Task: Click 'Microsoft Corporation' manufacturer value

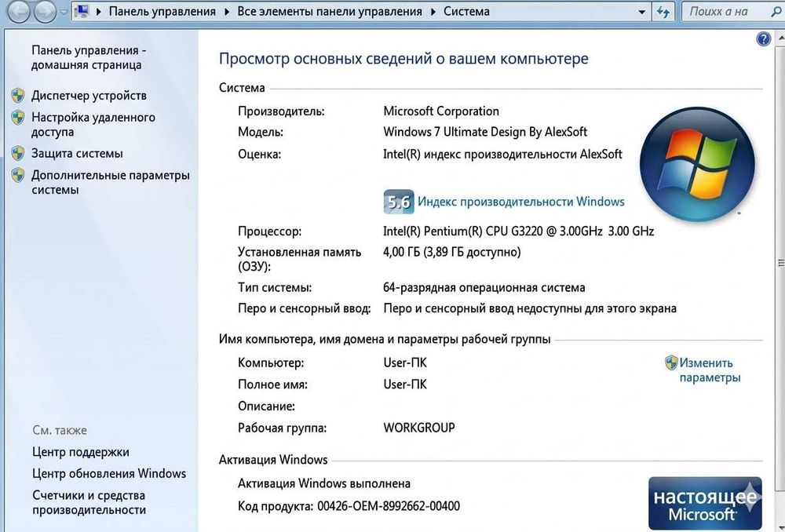Action: coord(441,111)
